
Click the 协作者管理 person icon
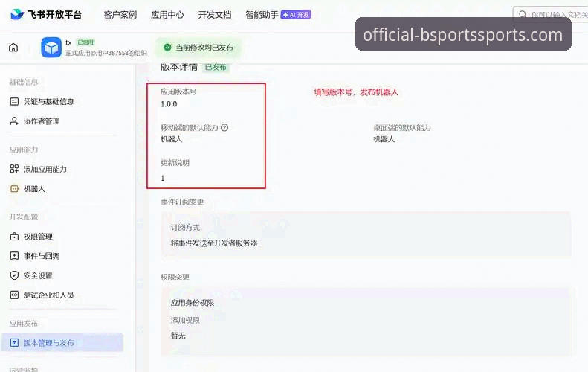click(x=14, y=121)
